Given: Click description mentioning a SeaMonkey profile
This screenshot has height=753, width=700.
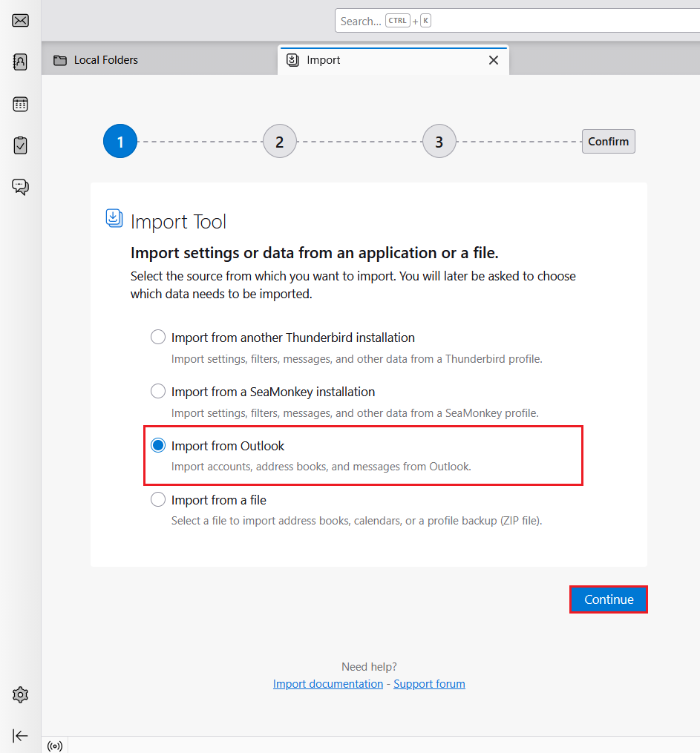Looking at the screenshot, I should click(355, 413).
